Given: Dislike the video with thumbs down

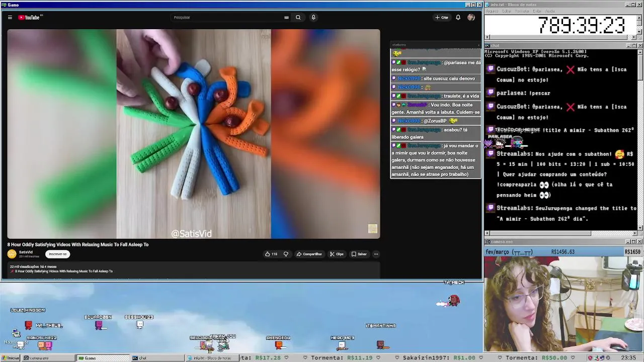Looking at the screenshot, I should pyautogui.click(x=286, y=254).
